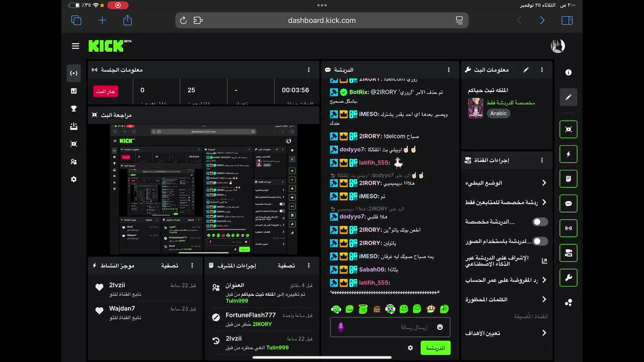This screenshot has width=644, height=362.
Task: Click the microphone icon in chat input
Action: tap(341, 327)
